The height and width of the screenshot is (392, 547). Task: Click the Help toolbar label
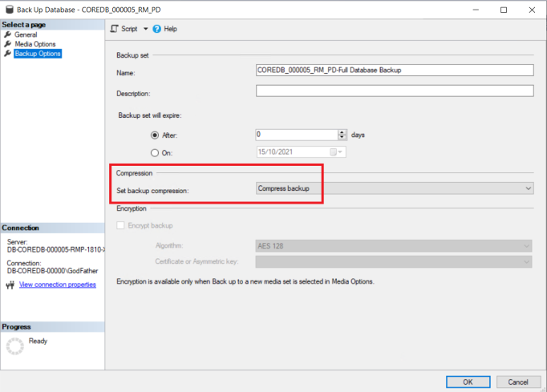[x=170, y=29]
